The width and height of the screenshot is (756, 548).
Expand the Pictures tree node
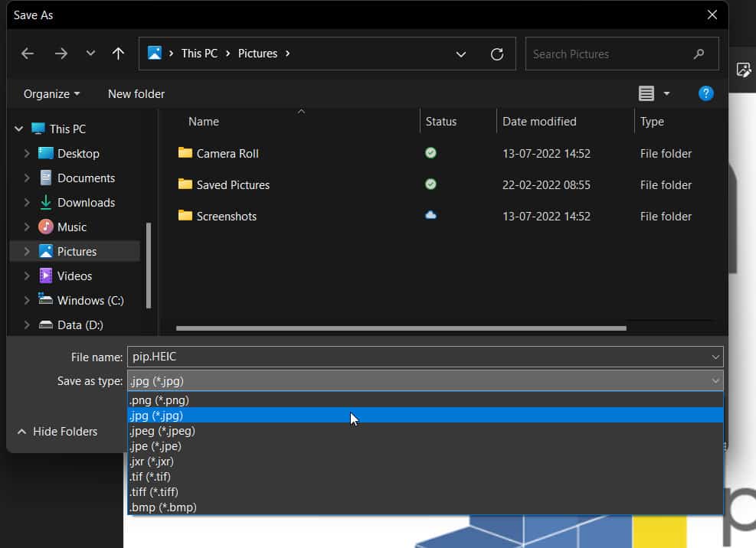[27, 252]
